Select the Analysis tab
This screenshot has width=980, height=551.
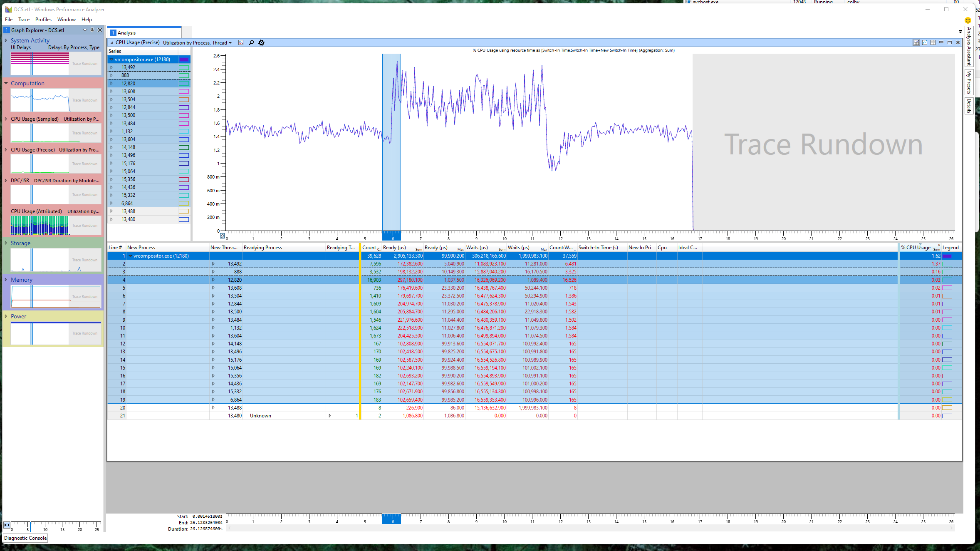pyautogui.click(x=145, y=33)
